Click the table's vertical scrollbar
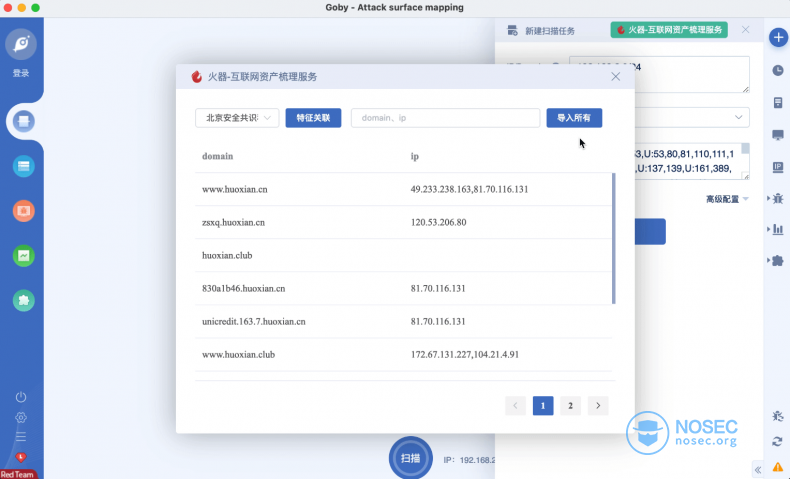 click(614, 239)
